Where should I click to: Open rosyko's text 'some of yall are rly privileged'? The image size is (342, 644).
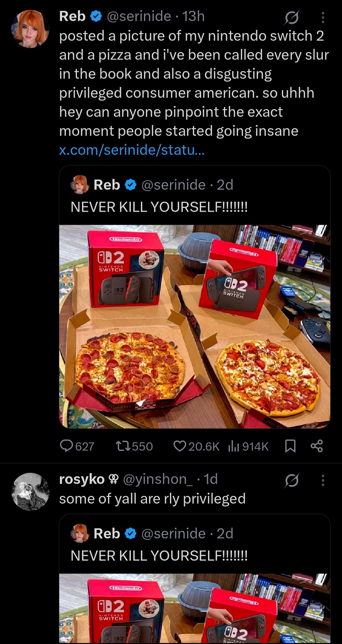coord(152,499)
